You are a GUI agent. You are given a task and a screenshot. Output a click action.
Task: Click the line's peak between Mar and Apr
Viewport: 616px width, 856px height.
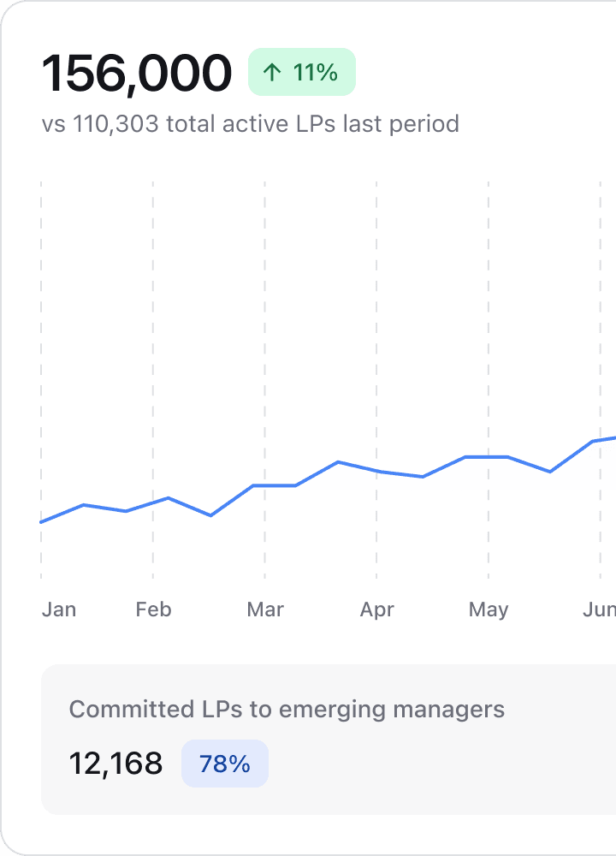(339, 462)
